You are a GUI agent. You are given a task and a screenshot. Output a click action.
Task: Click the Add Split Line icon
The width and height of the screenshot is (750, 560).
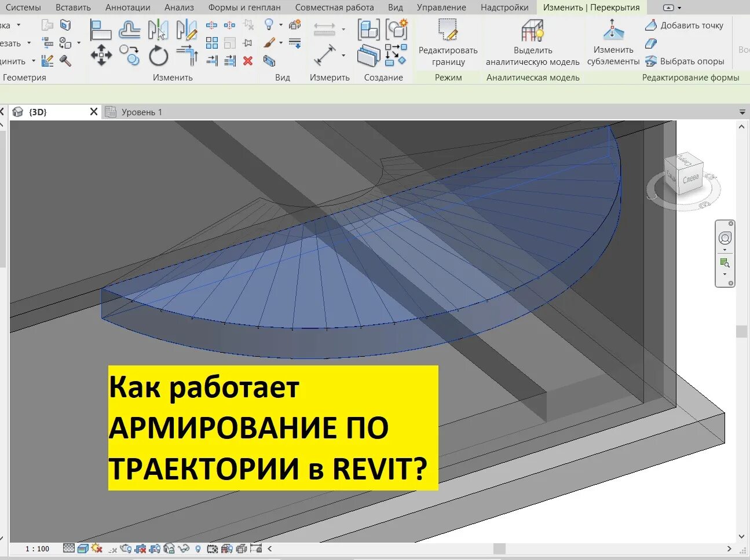click(651, 43)
